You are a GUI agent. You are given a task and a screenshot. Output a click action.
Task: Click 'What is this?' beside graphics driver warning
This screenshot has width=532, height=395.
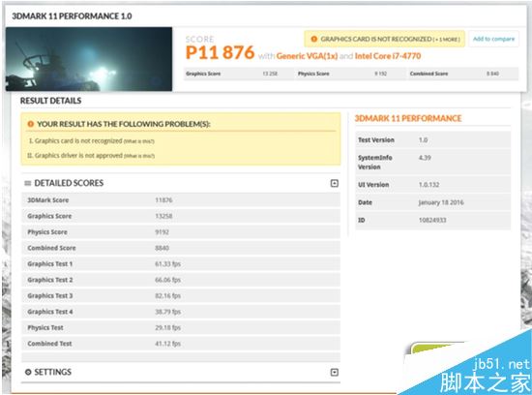(x=139, y=156)
